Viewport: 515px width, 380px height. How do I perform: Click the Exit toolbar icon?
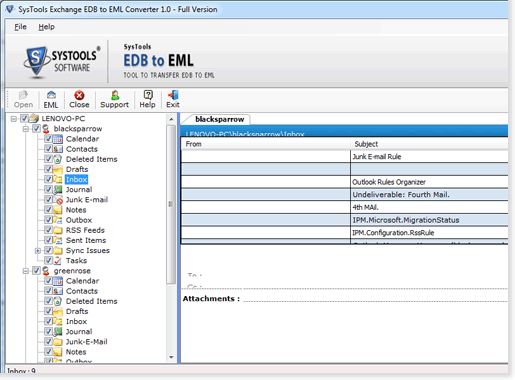coord(173,95)
